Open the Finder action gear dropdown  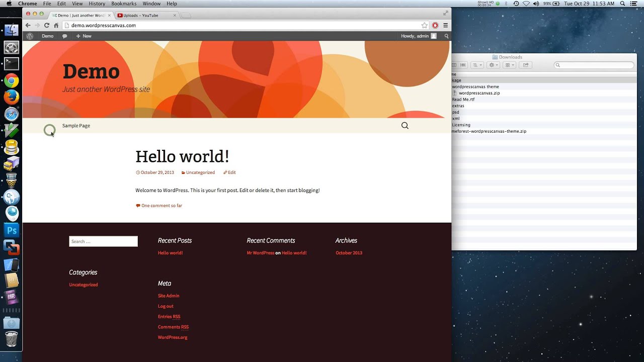(x=494, y=65)
